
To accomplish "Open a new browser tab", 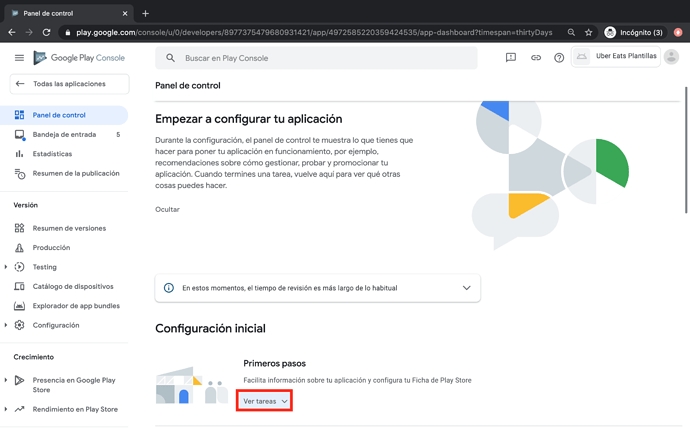I will point(145,13).
